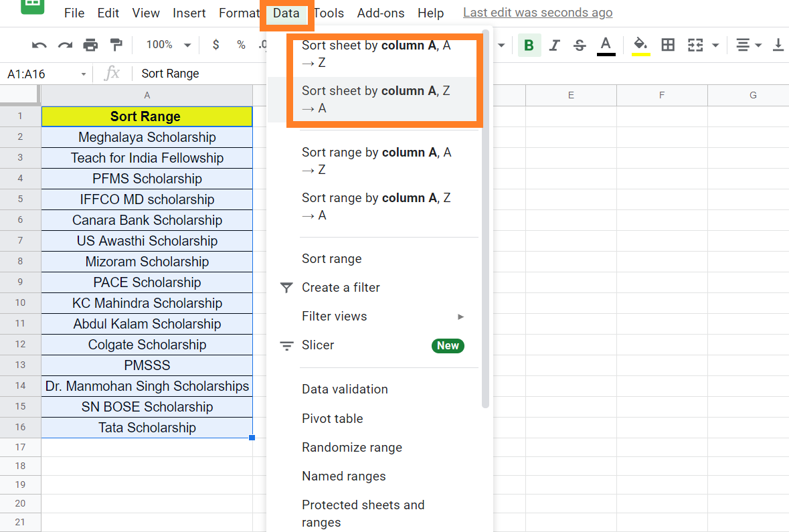Select 'US Awasthi Scholarship' cell
Viewport: 789px width, 532px height.
[147, 241]
